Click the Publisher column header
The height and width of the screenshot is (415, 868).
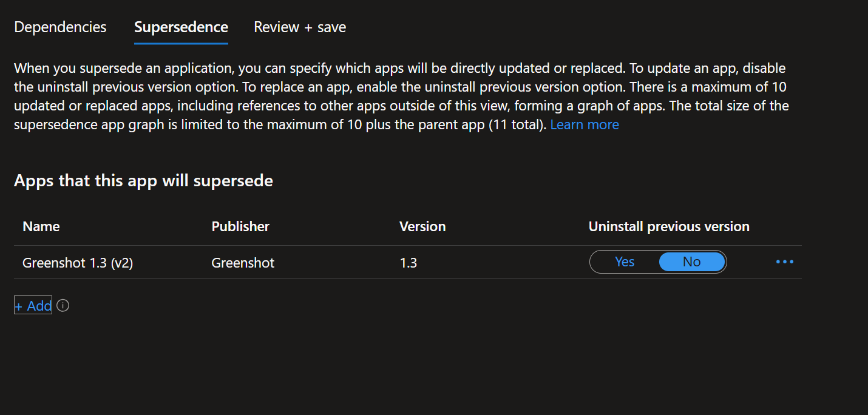[240, 227]
